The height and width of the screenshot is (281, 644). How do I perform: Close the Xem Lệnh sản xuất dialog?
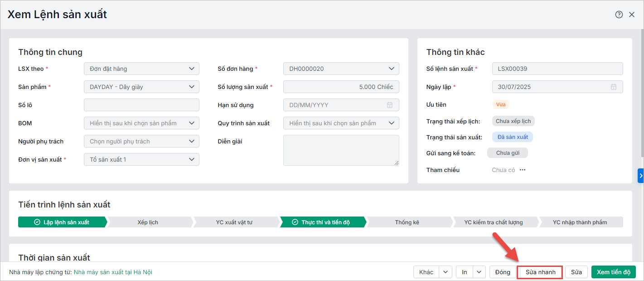click(632, 15)
